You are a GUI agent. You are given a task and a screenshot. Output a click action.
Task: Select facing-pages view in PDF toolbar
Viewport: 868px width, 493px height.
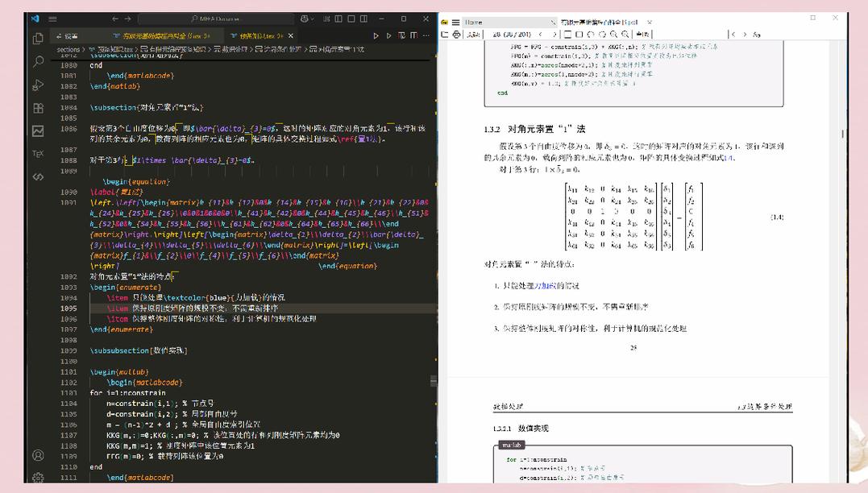click(579, 35)
